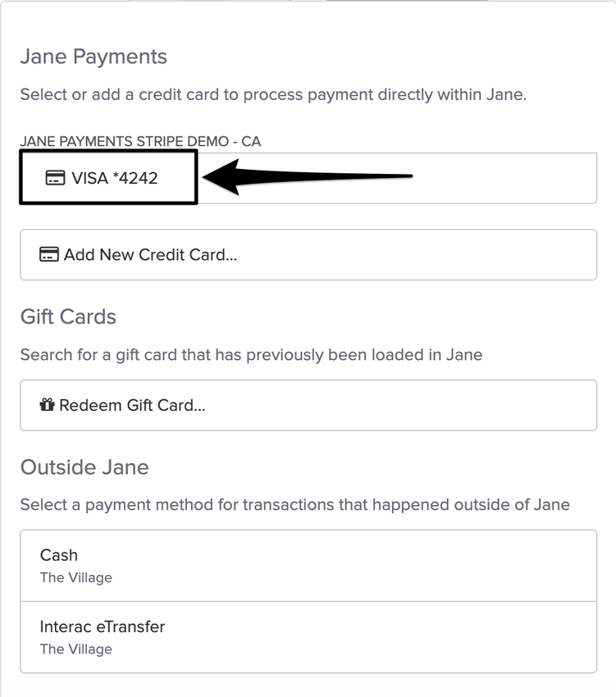The image size is (616, 697).
Task: Select the saved VISA *4242 card
Action: (308, 178)
